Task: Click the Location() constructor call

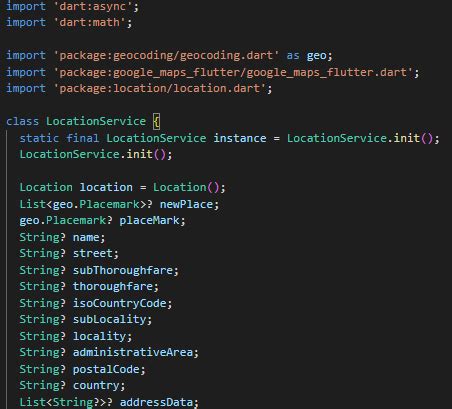Action: [186, 187]
